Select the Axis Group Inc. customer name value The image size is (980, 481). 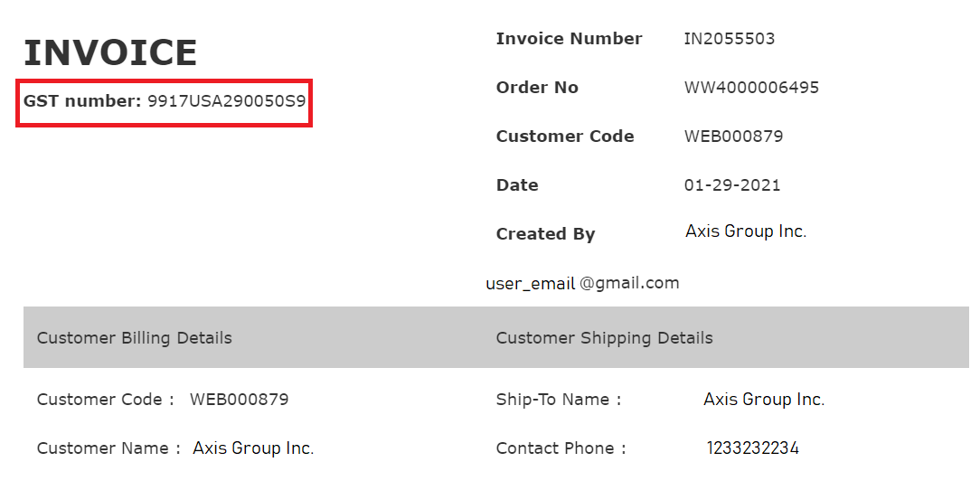point(253,448)
